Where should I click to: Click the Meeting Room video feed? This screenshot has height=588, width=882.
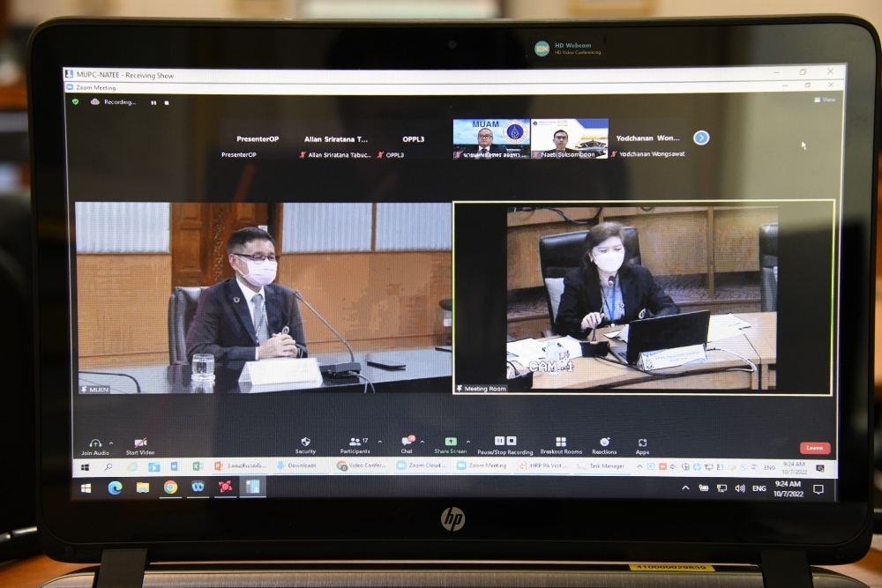pos(642,298)
